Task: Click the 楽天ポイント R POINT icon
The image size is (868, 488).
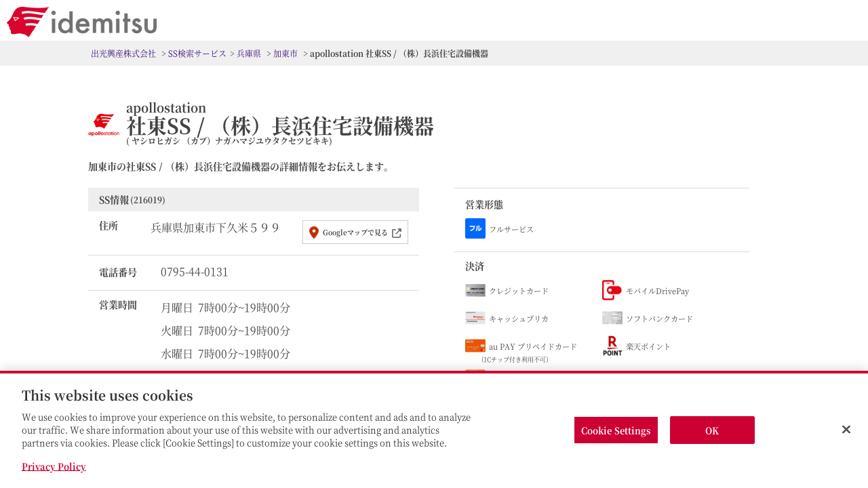Action: (612, 346)
